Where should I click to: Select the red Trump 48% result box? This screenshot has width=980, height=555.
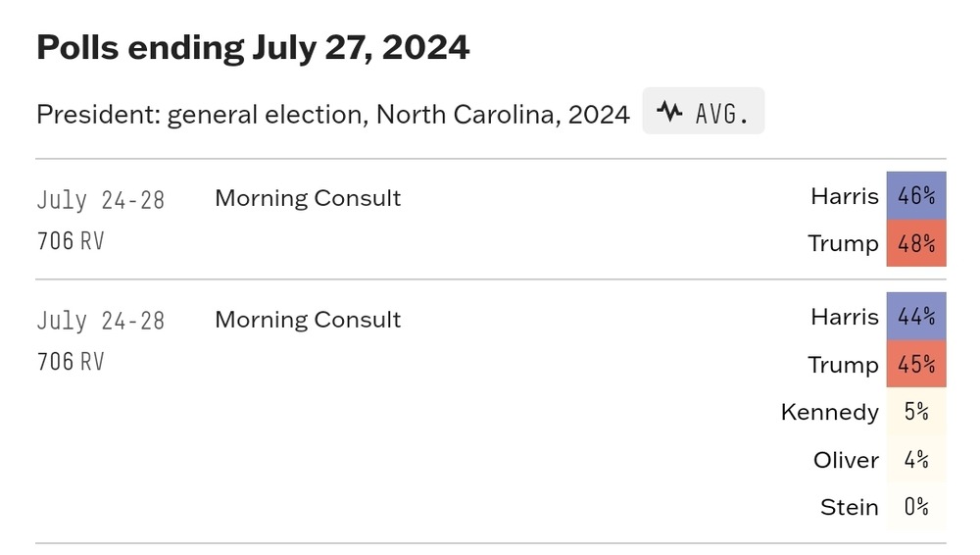(x=916, y=243)
